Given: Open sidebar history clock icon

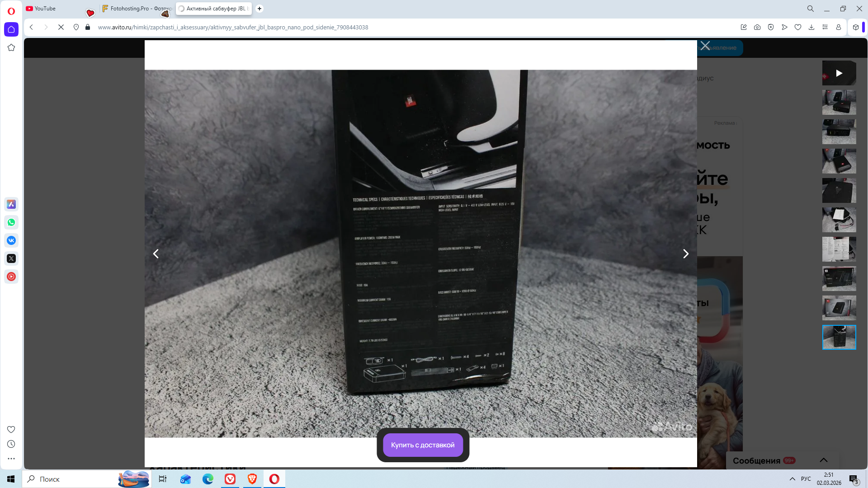Looking at the screenshot, I should [11, 444].
